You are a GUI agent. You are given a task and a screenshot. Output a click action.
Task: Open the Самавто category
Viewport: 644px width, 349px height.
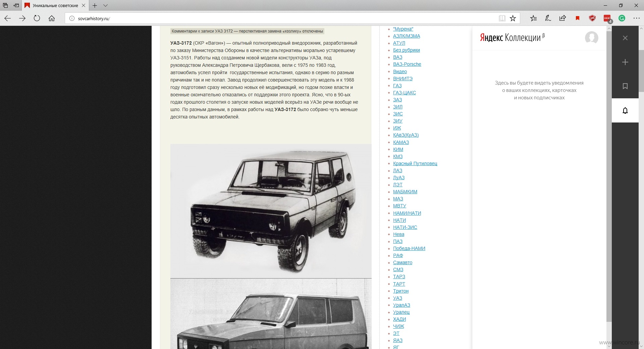point(403,262)
